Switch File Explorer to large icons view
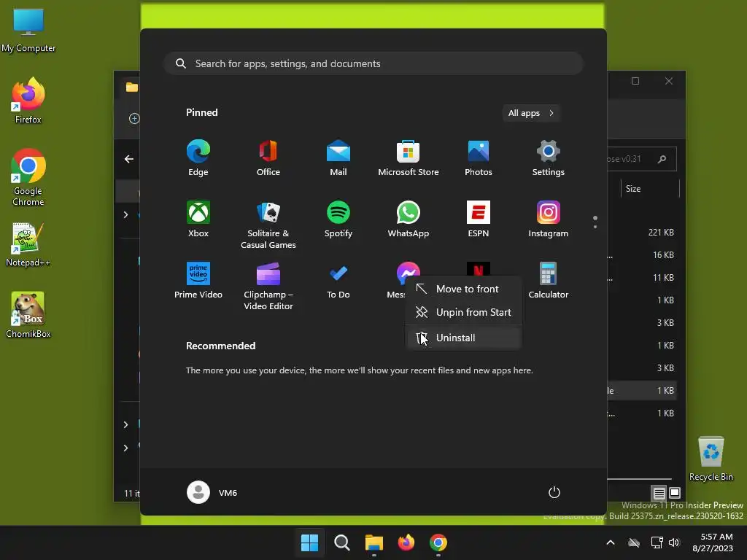The height and width of the screenshot is (560, 747). 675,493
